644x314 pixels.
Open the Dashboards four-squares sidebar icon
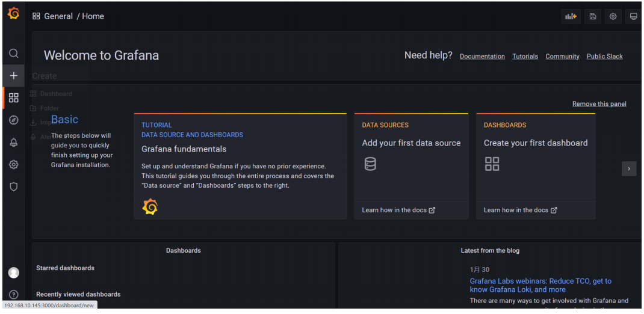[x=14, y=97]
